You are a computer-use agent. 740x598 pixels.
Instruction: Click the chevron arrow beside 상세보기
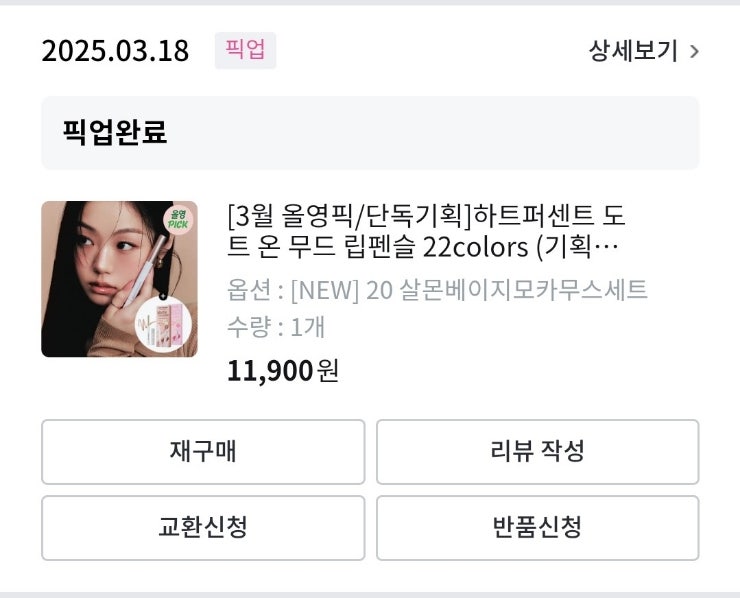(694, 51)
